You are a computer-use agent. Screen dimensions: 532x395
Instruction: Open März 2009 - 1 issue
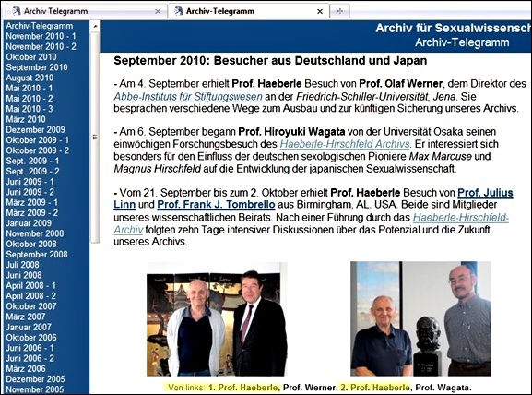point(32,202)
